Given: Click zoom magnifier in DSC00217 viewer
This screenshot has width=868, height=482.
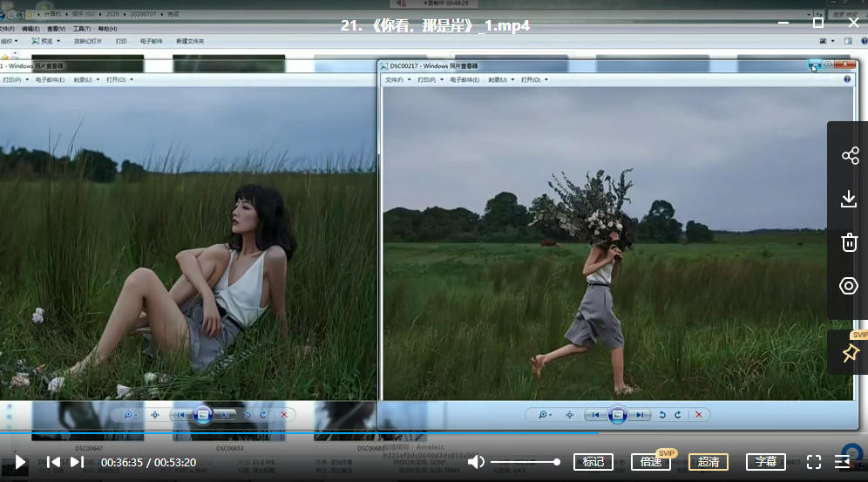Looking at the screenshot, I should (x=545, y=415).
